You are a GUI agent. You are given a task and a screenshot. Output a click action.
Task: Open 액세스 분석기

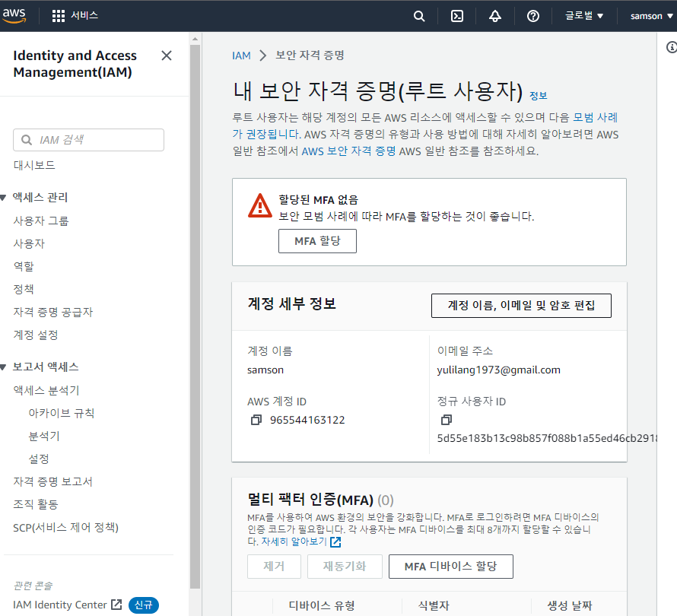pos(46,391)
